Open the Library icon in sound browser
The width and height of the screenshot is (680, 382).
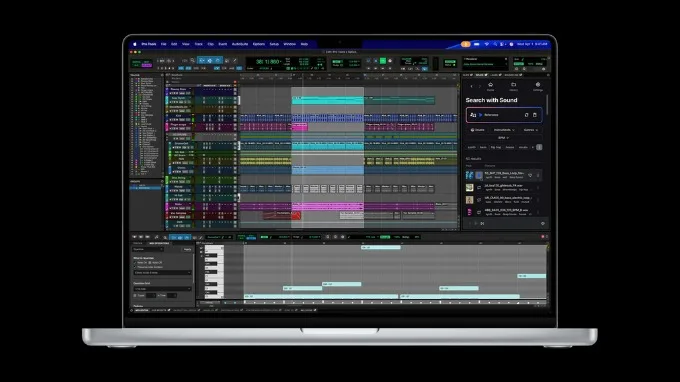click(513, 86)
